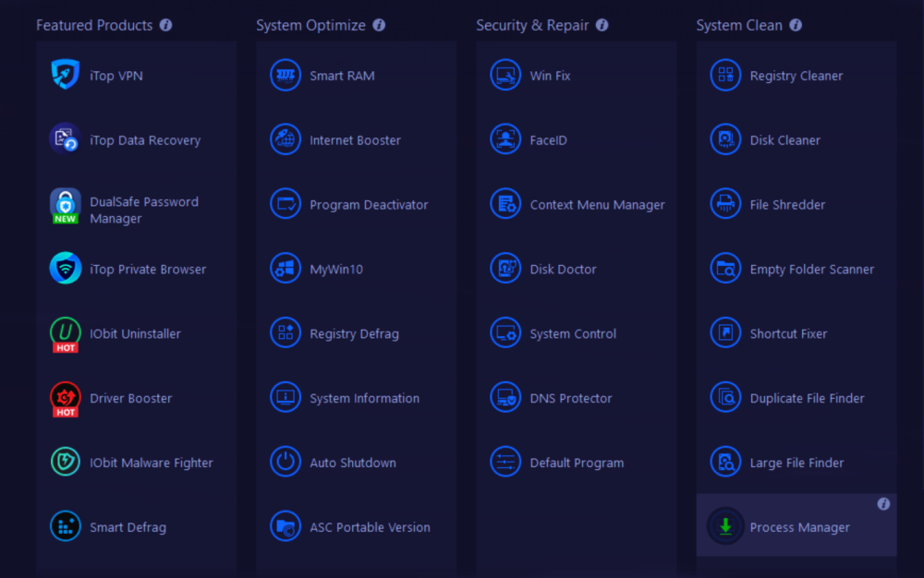Launch iTop Data Recovery icon
This screenshot has width=924, height=578.
[x=65, y=138]
